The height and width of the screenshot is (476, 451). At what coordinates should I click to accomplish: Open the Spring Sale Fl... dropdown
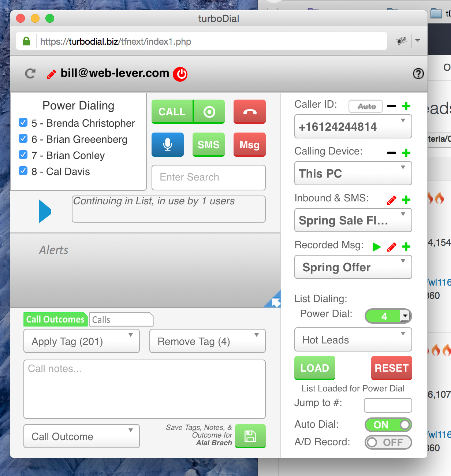(353, 220)
